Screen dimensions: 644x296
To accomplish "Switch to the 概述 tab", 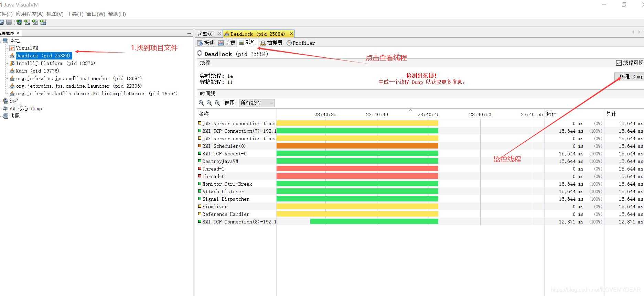I will 206,43.
